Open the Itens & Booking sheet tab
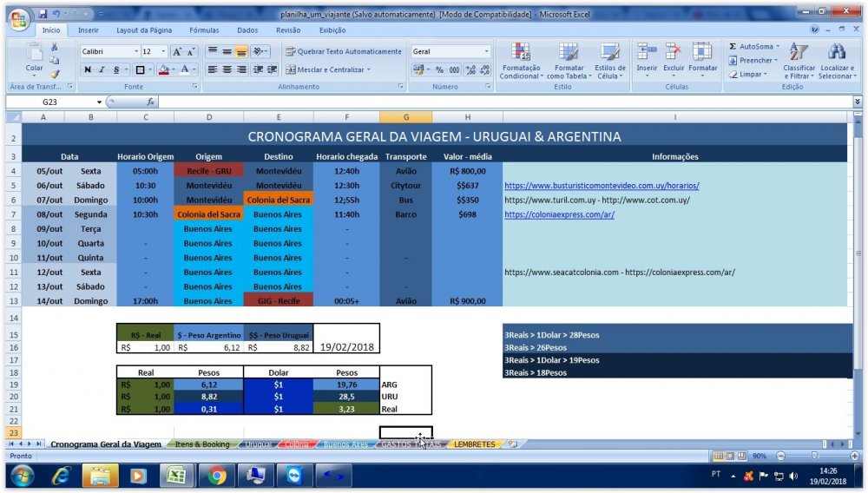Image resolution: width=868 pixels, height=493 pixels. [202, 444]
